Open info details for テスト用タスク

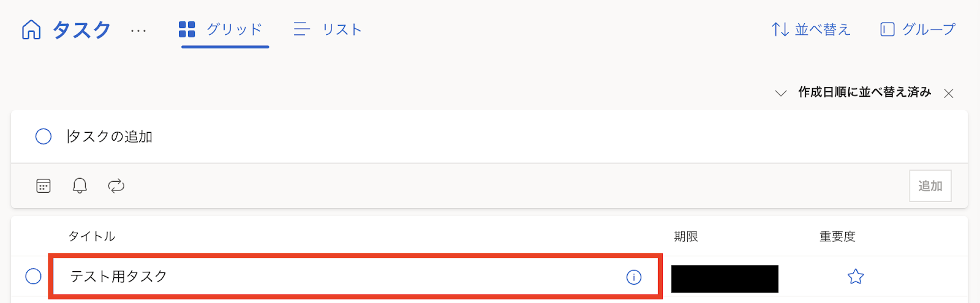(x=633, y=277)
